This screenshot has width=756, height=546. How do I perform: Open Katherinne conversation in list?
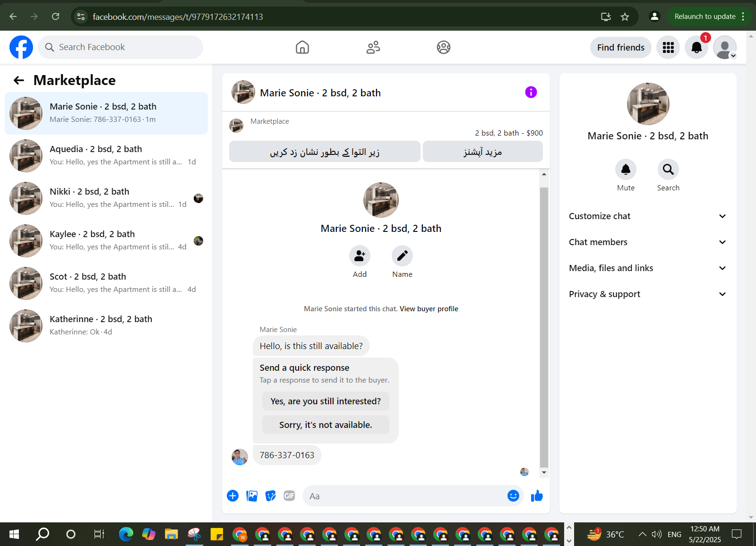[x=106, y=326]
